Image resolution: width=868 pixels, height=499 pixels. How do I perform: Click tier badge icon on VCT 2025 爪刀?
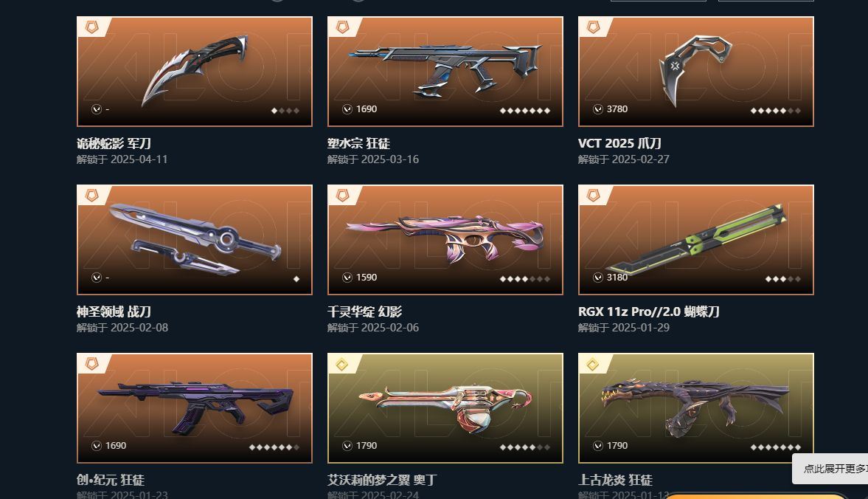coord(593,27)
